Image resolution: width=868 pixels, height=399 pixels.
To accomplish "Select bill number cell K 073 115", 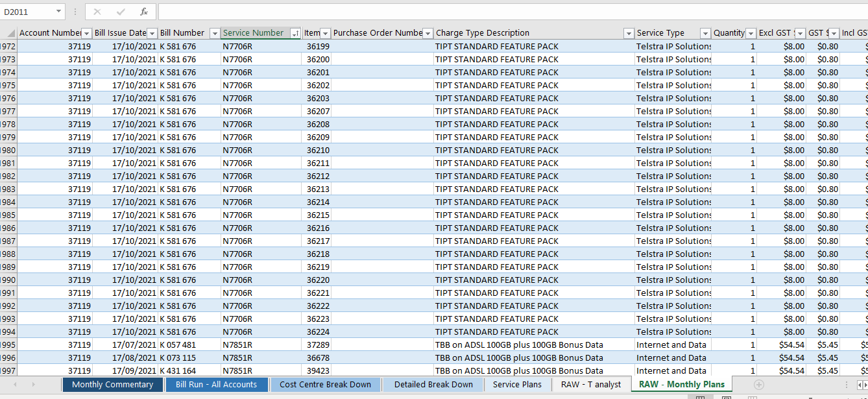I will (x=189, y=357).
